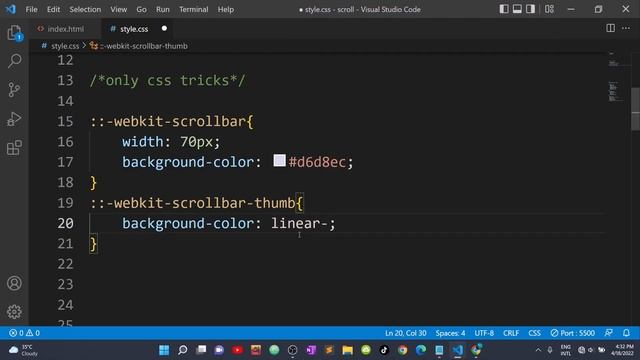Open the Terminal menu
The image size is (640, 360).
click(x=193, y=9)
